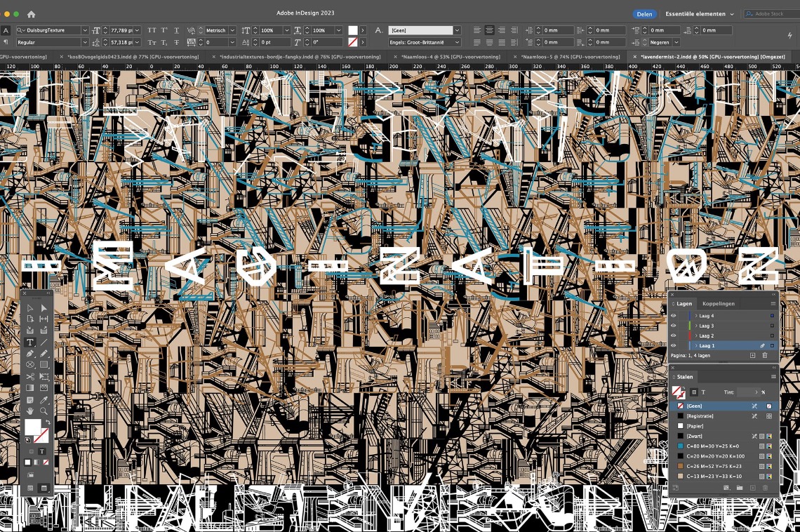Set formatting to affect text in Stalen

(x=703, y=392)
